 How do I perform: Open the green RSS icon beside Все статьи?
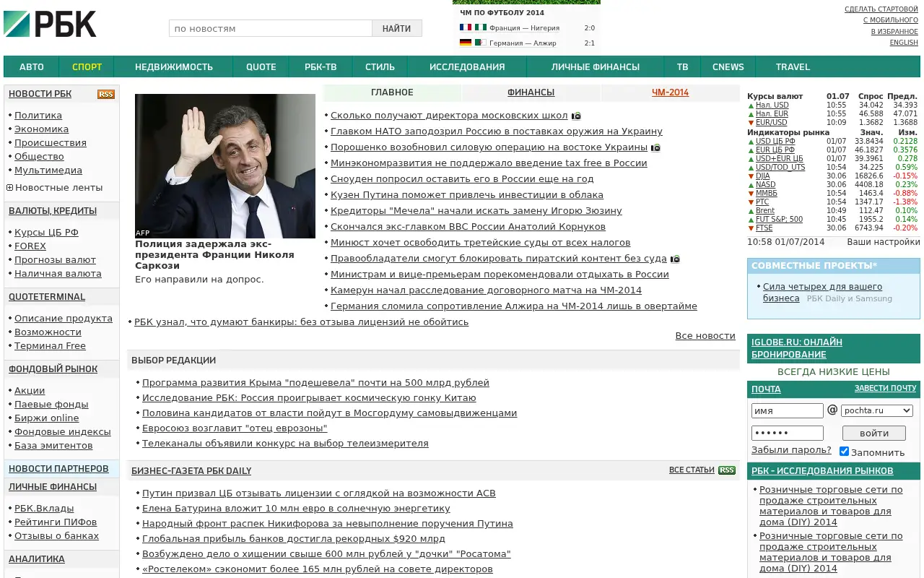(727, 470)
